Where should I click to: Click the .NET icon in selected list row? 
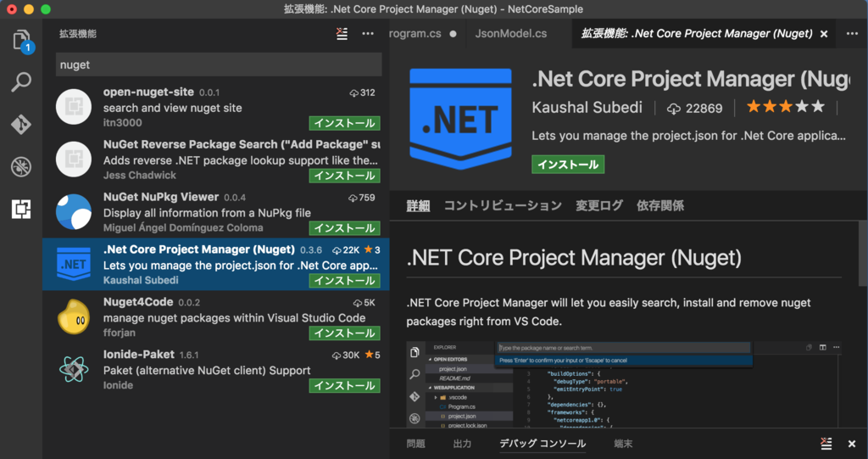[x=74, y=264]
